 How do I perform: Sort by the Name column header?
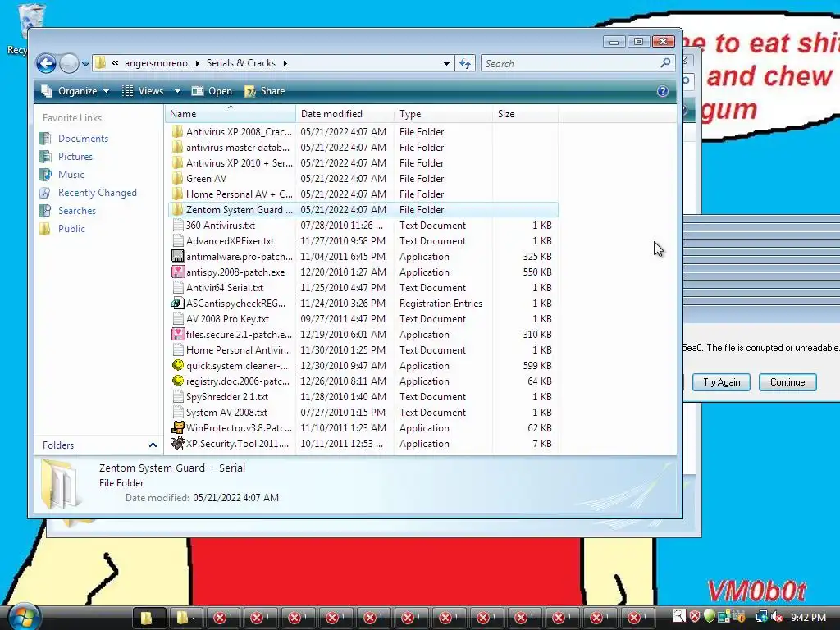(231, 113)
